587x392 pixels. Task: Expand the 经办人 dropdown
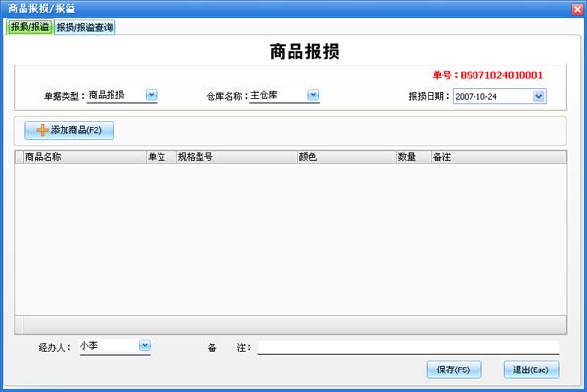144,345
